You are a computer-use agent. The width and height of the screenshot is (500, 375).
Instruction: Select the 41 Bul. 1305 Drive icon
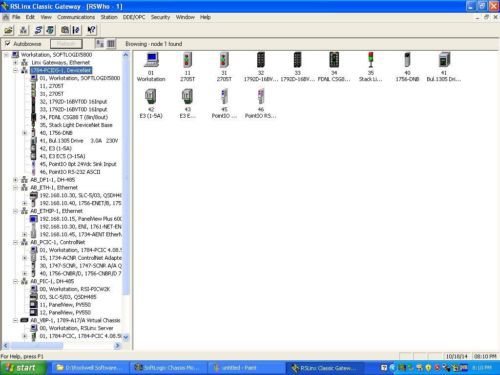(x=444, y=60)
